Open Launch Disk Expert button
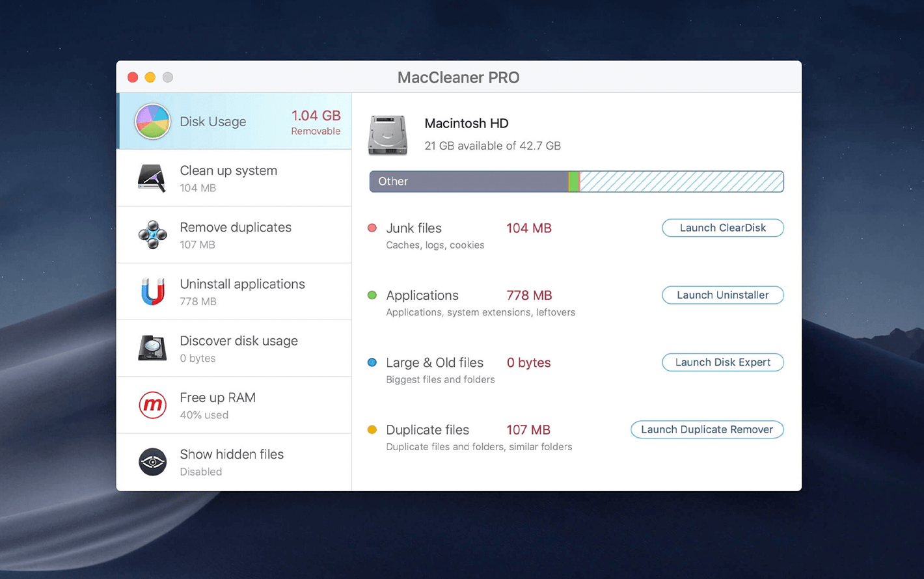 point(722,362)
